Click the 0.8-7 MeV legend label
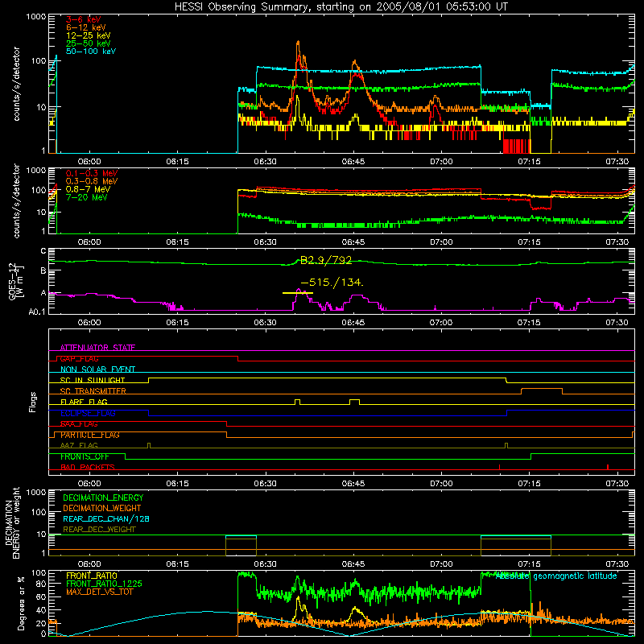644x644 pixels. click(x=88, y=189)
